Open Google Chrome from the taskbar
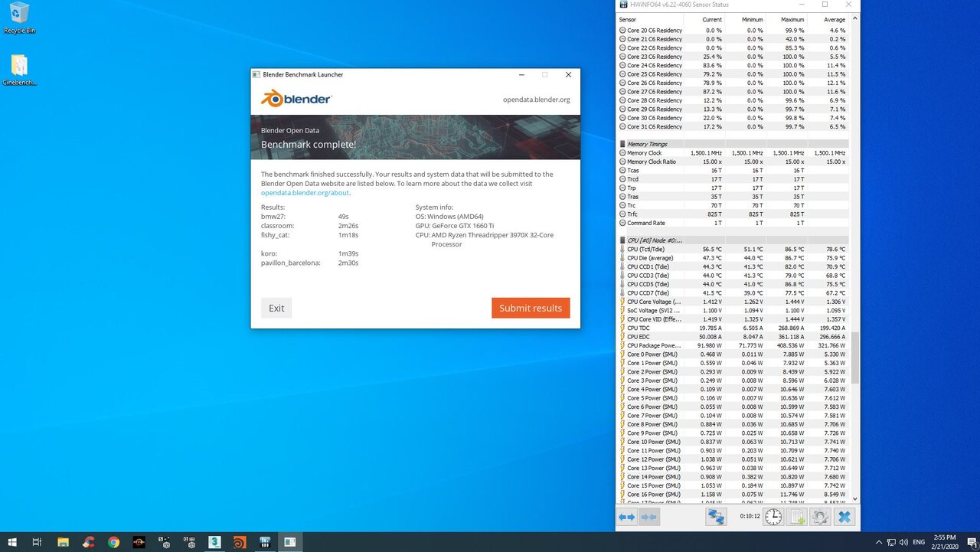980x552 pixels. click(113, 542)
